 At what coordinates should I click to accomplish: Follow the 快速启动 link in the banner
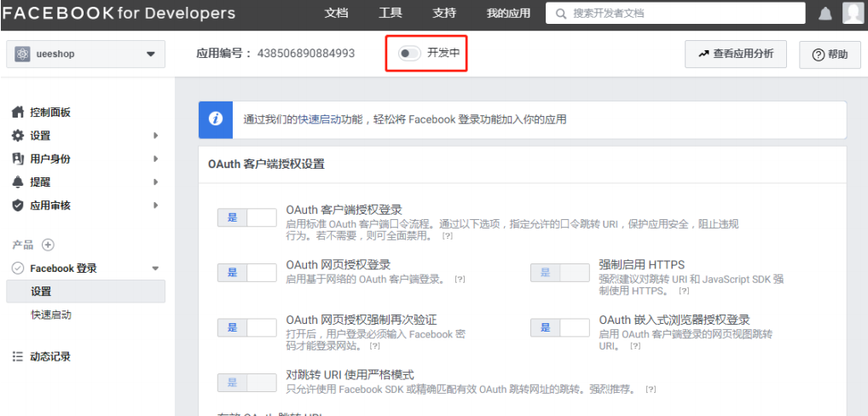coord(320,119)
